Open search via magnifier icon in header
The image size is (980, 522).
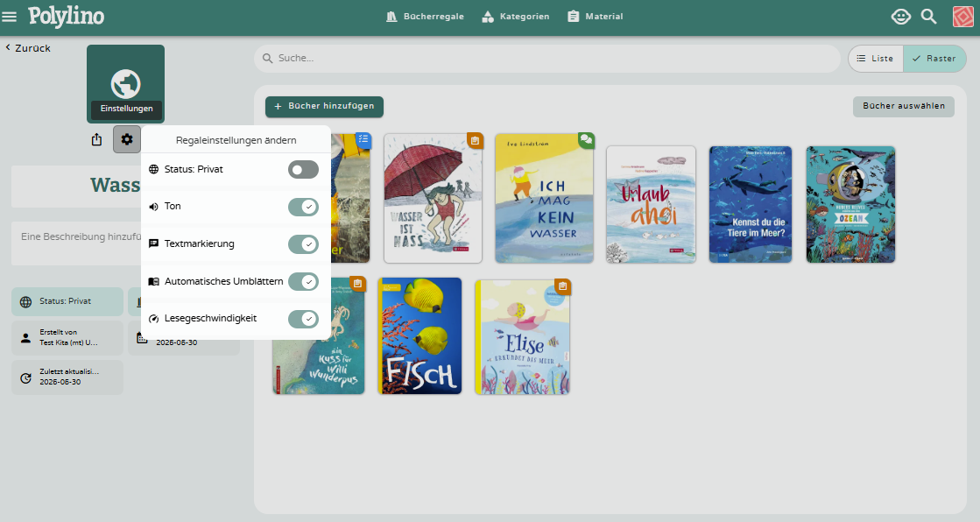tap(928, 17)
